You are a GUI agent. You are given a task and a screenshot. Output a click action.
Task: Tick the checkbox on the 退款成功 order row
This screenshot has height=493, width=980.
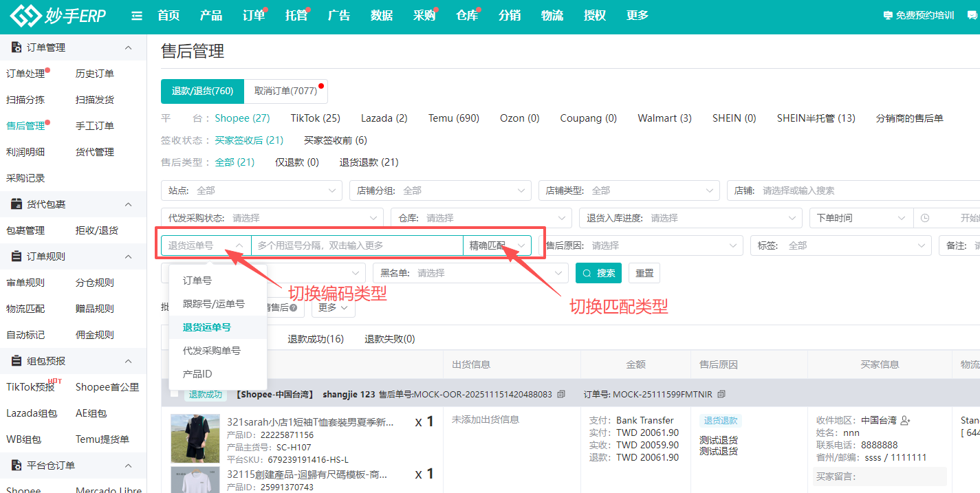(x=175, y=394)
